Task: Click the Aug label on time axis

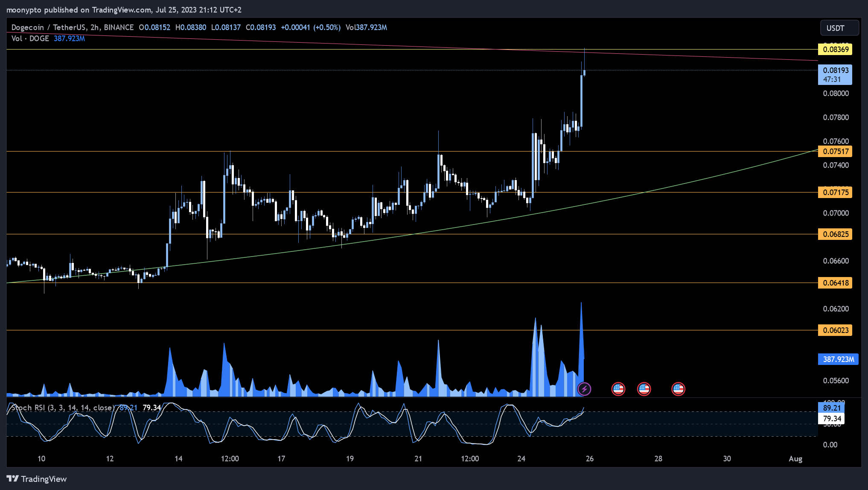Action: (795, 458)
